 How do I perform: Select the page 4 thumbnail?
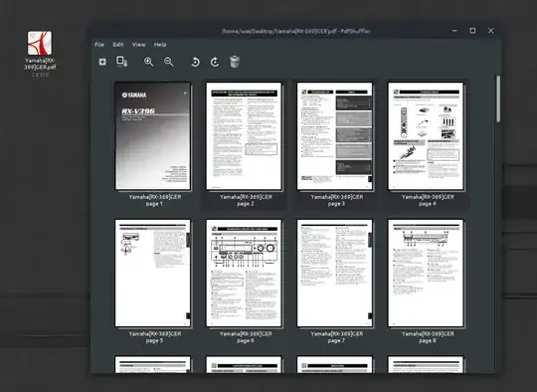[x=426, y=135]
